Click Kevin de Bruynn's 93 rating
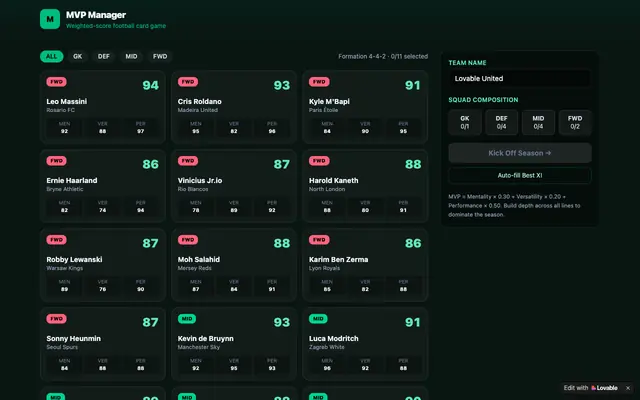This screenshot has width=640, height=400. (x=282, y=322)
